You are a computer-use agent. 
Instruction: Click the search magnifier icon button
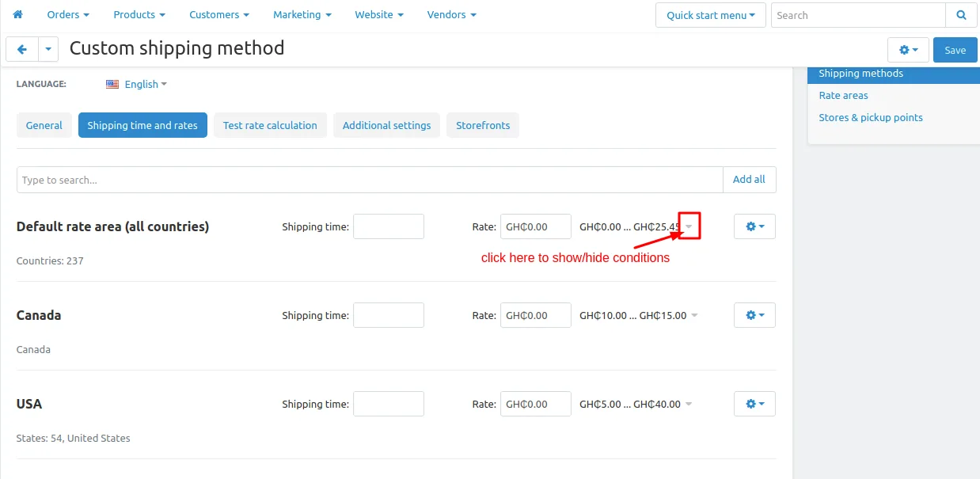(x=961, y=15)
